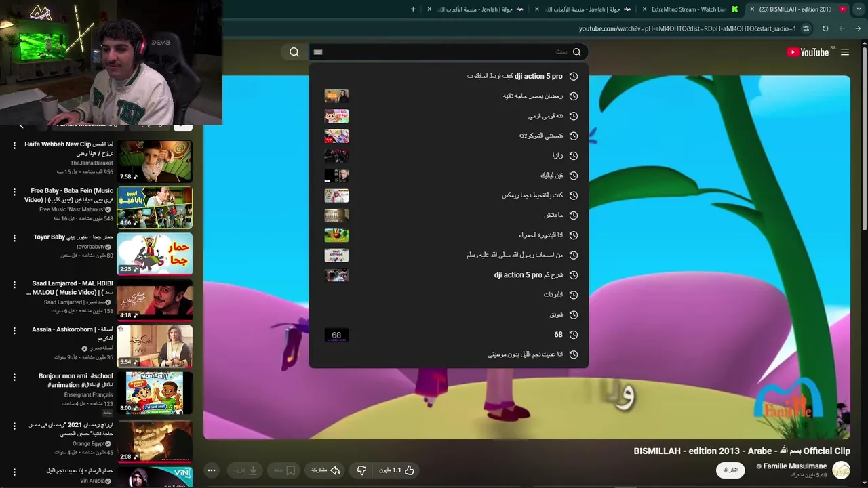Click history icon beside 'زازا' suggestion
Viewport: 868px width, 488px height.
click(x=574, y=156)
